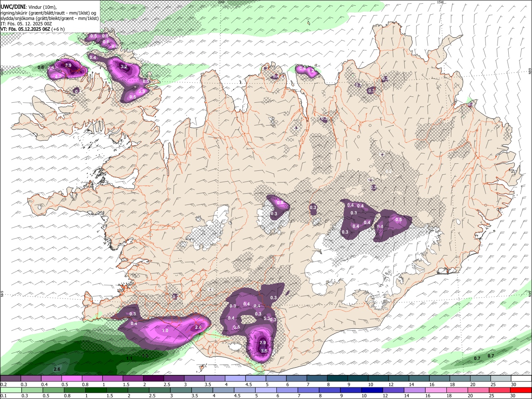Click the 2.0 value in the southwest snow band

click(198, 327)
